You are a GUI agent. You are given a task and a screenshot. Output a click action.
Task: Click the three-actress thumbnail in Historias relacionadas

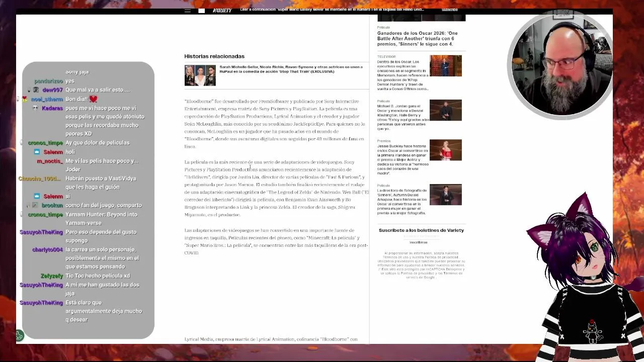click(200, 75)
